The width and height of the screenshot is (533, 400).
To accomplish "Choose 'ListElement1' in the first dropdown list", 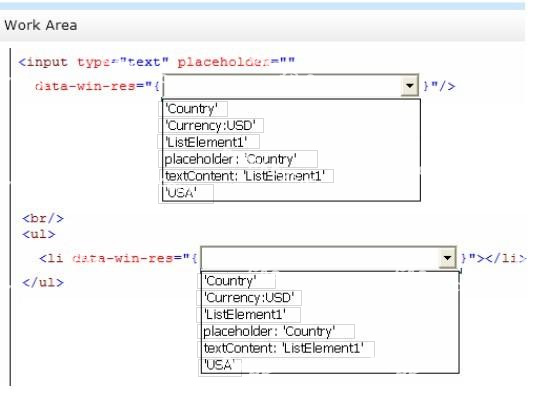I will click(209, 142).
